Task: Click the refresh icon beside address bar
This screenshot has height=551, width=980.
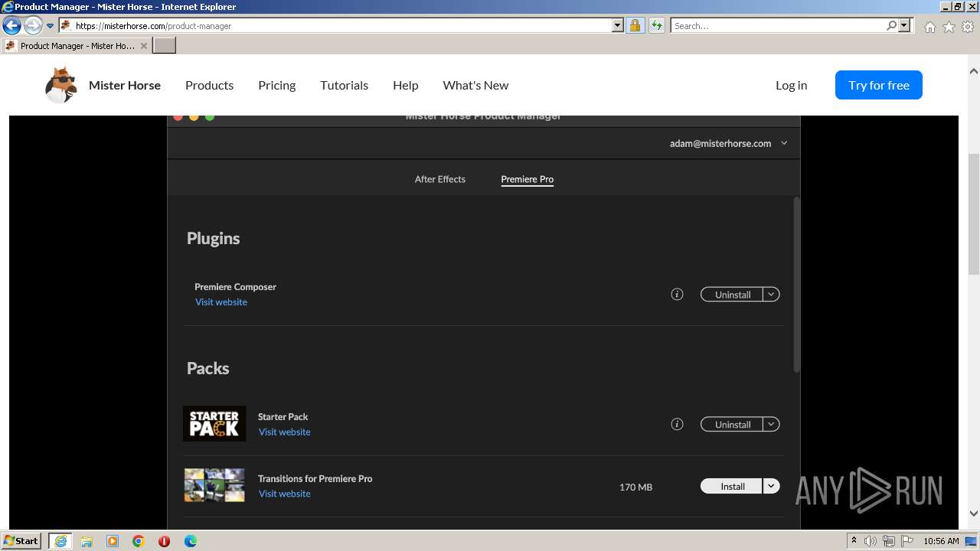Action: tap(656, 25)
